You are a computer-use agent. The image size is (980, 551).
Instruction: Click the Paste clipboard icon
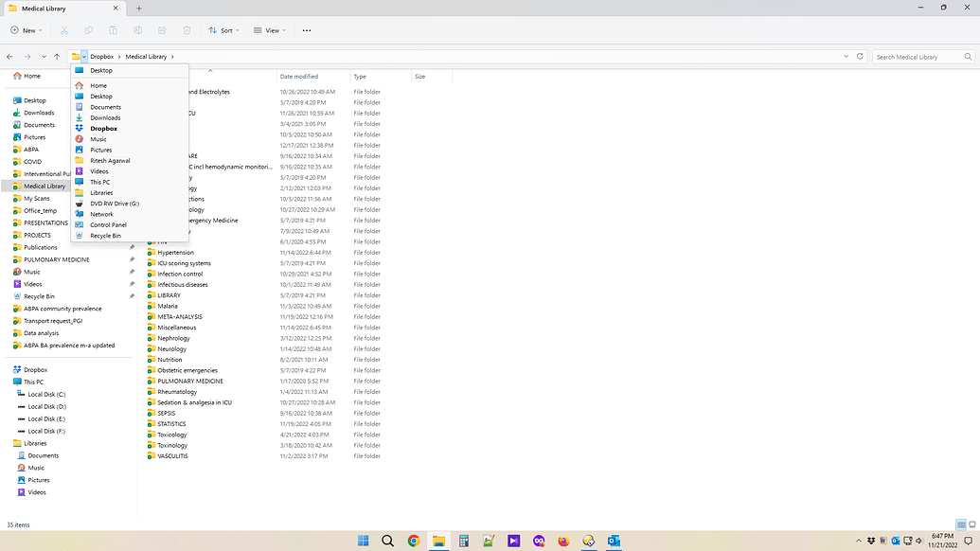pyautogui.click(x=113, y=30)
